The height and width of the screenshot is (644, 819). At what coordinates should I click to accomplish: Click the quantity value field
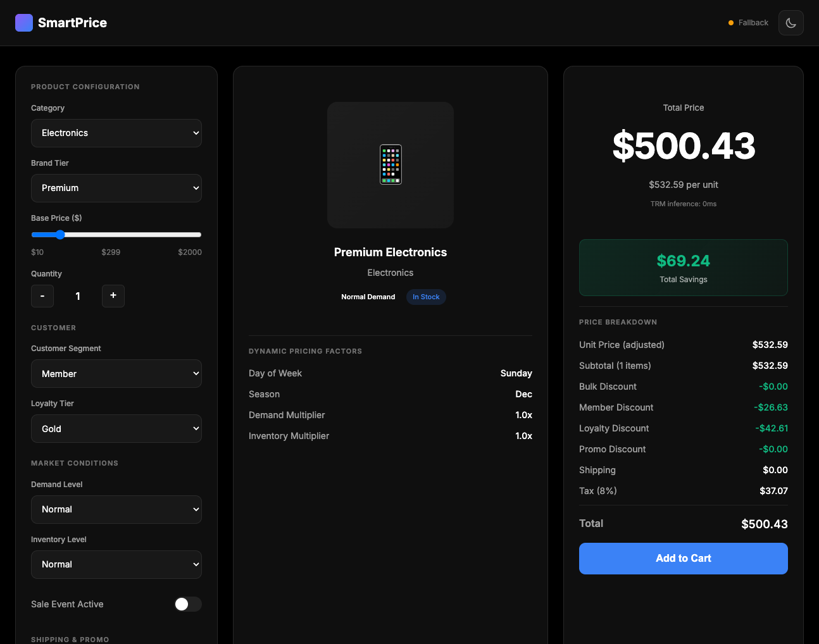pyautogui.click(x=77, y=296)
